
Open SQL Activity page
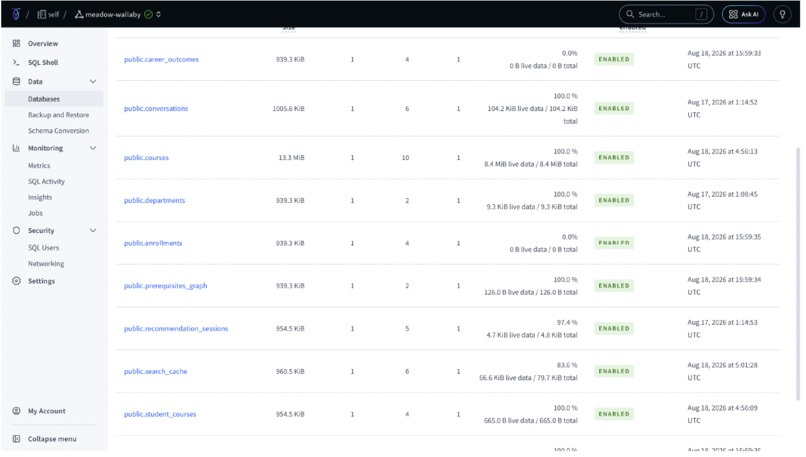46,181
